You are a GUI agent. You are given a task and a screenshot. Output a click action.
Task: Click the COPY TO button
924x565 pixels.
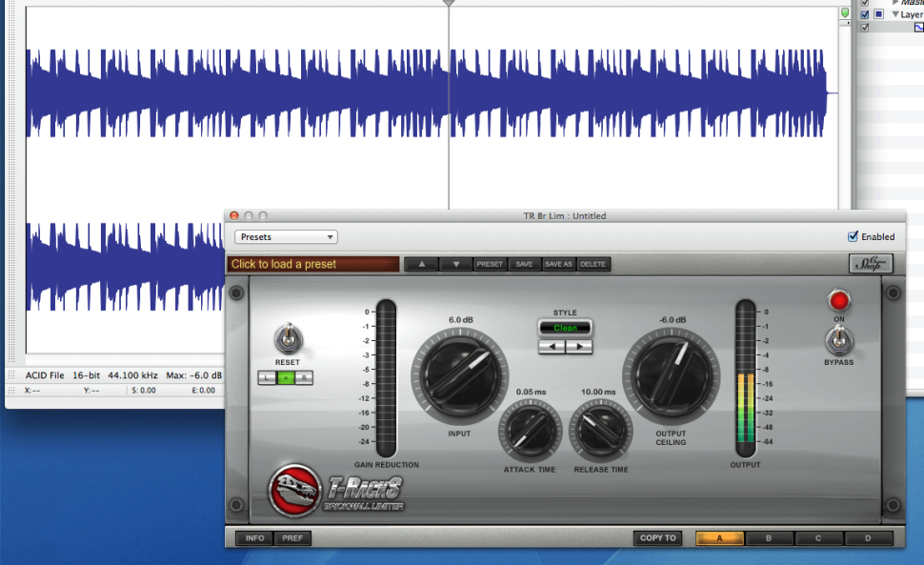click(657, 538)
